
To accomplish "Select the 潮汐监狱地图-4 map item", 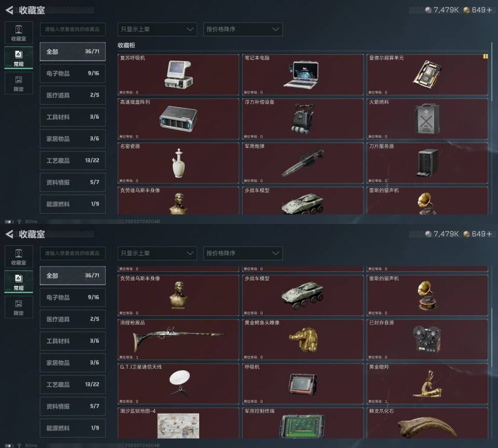I will point(178,423).
